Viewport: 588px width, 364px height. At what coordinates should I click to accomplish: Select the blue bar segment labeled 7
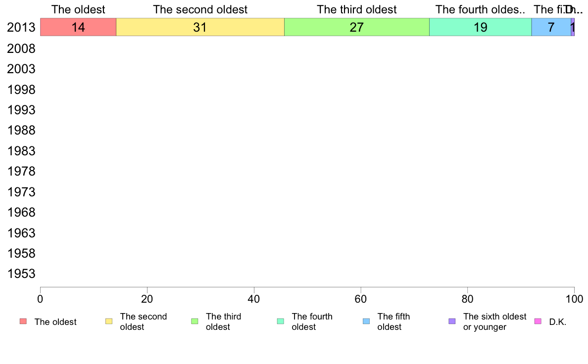click(x=551, y=27)
